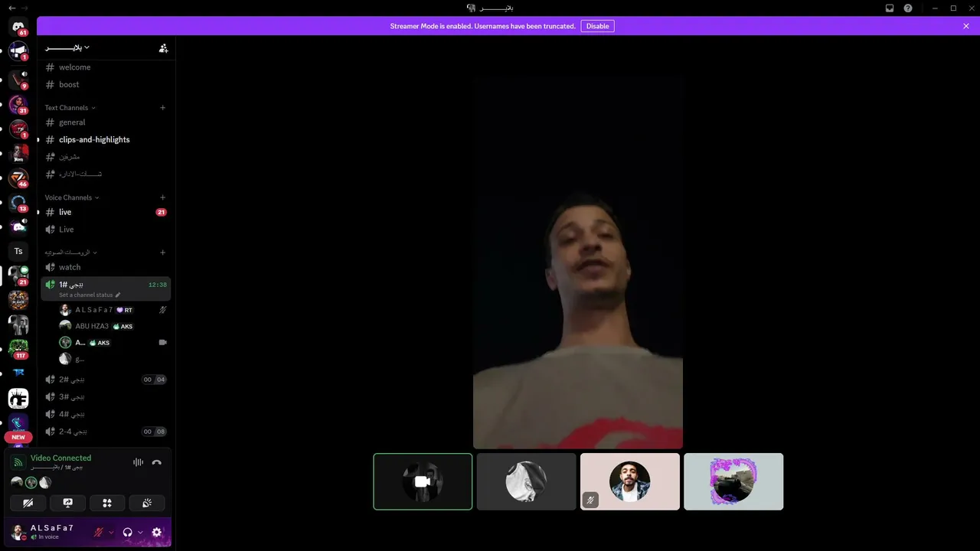Image resolution: width=980 pixels, height=551 pixels.
Task: Open microphone input options arrow
Action: pyautogui.click(x=111, y=532)
